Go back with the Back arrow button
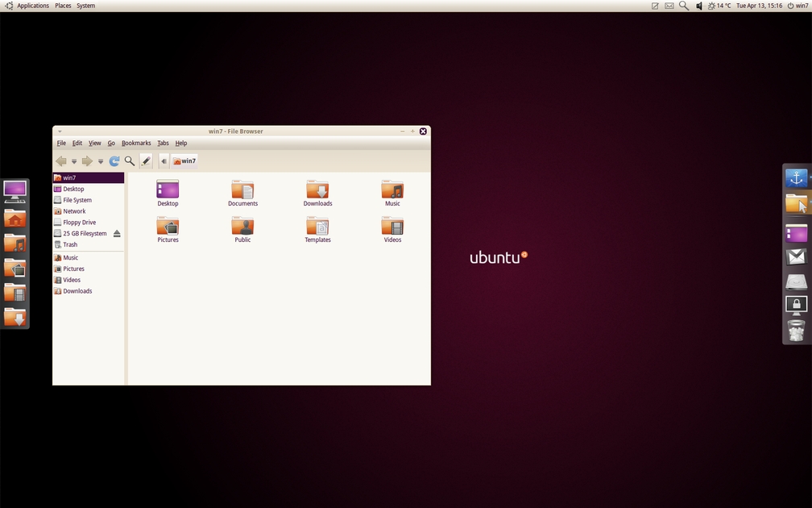Screen dimensions: 812x508 (x=61, y=161)
